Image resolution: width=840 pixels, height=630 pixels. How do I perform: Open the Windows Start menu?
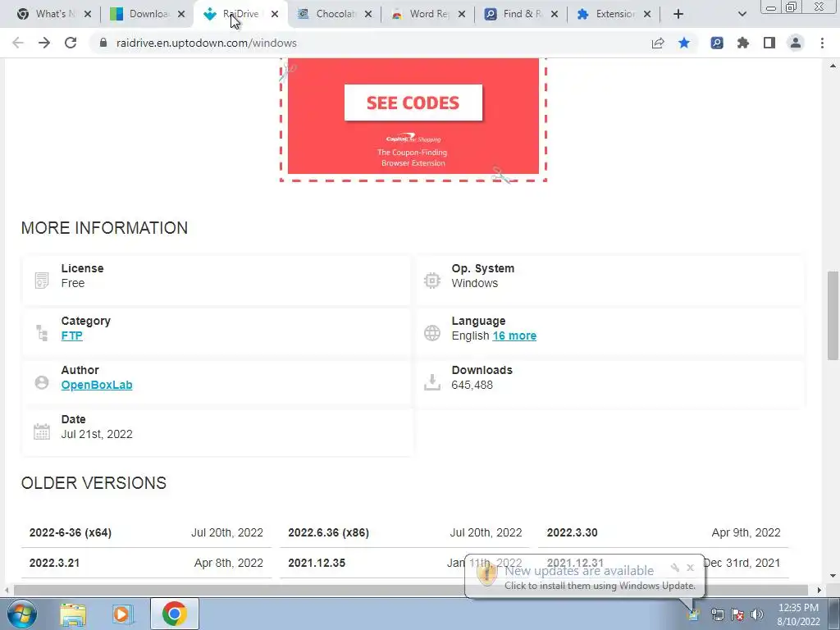pyautogui.click(x=22, y=614)
